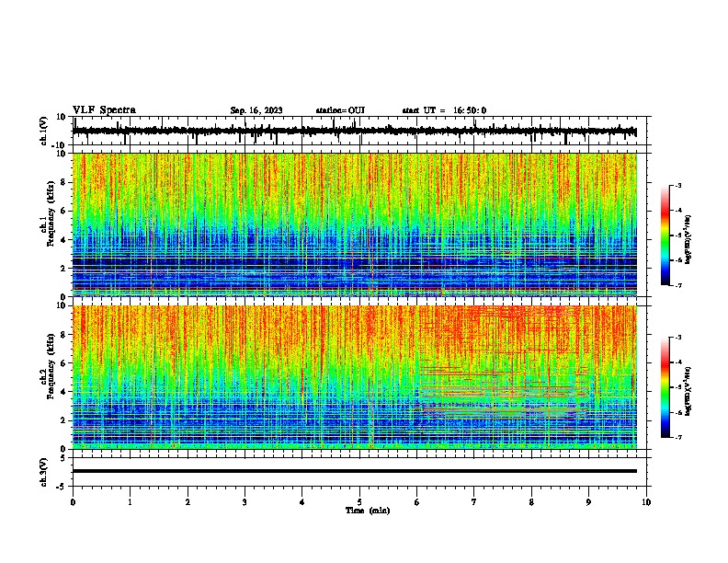Screen dimensions: 728x563
Task: Click the '-10' tick of ch.1(V) axis
Action: [60, 145]
